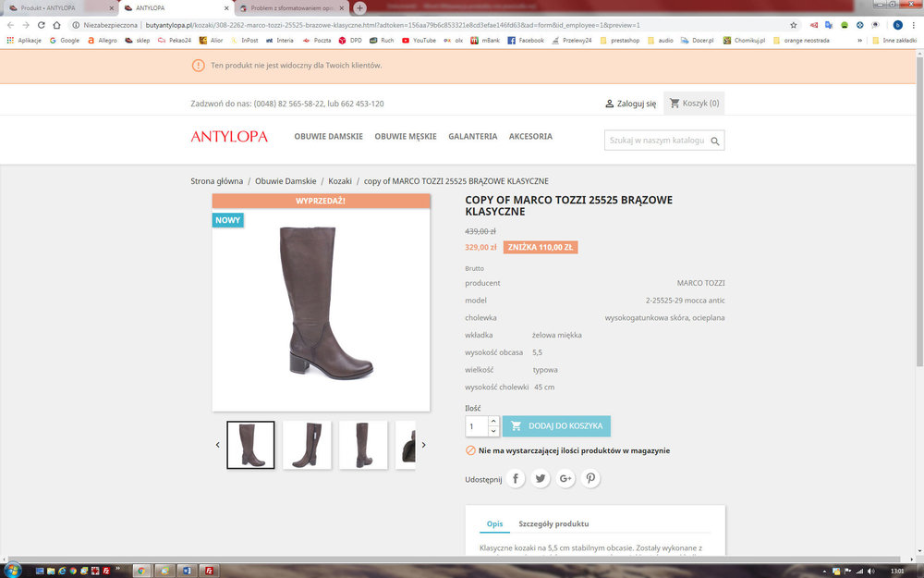This screenshot has width=924, height=578.
Task: Click the ANTYLOPA store logo
Action: 228,136
